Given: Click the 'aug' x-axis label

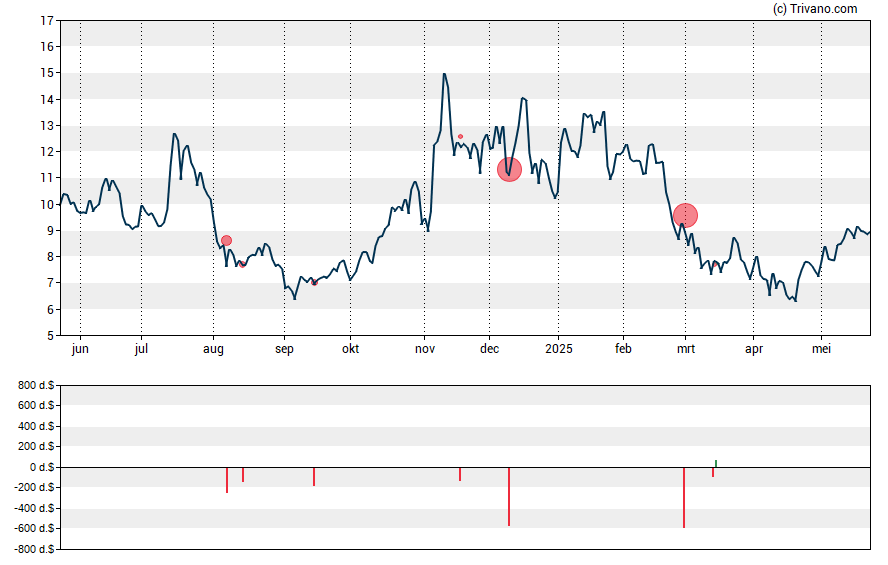Looking at the screenshot, I should [213, 349].
